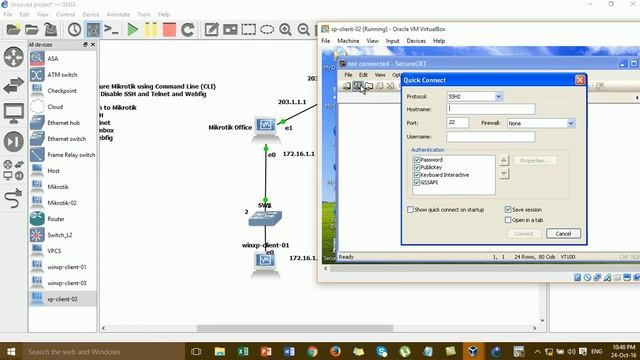Move authentication method up arrow

click(x=504, y=160)
